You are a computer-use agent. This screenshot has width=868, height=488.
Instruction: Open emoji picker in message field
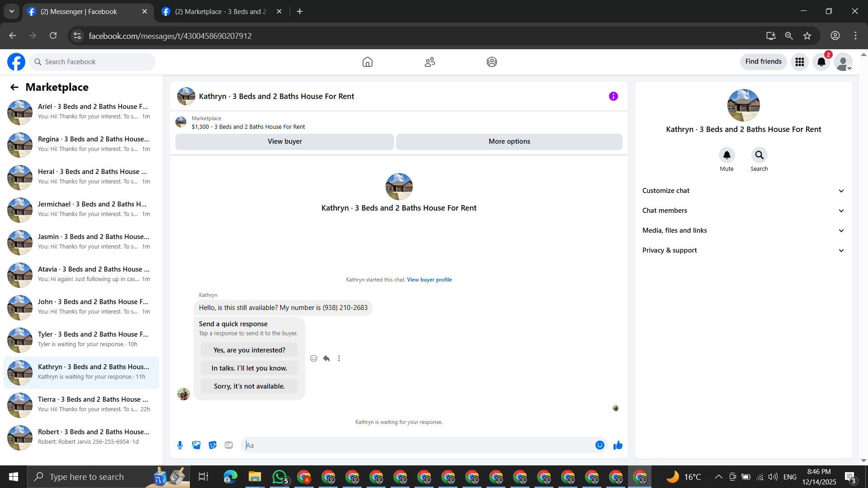[599, 445]
